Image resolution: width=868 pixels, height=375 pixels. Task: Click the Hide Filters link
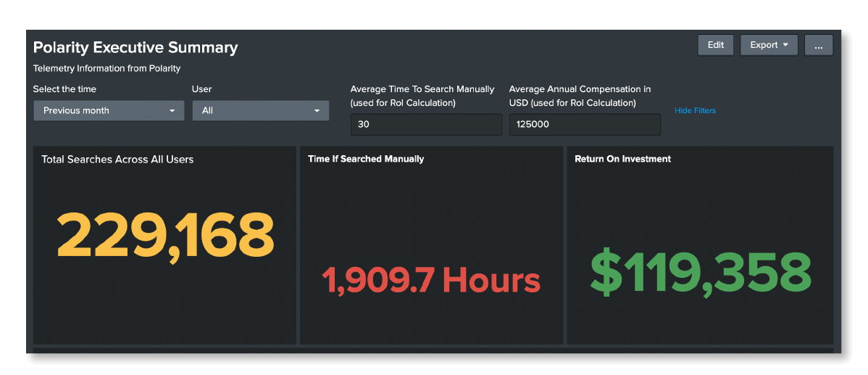tap(695, 111)
